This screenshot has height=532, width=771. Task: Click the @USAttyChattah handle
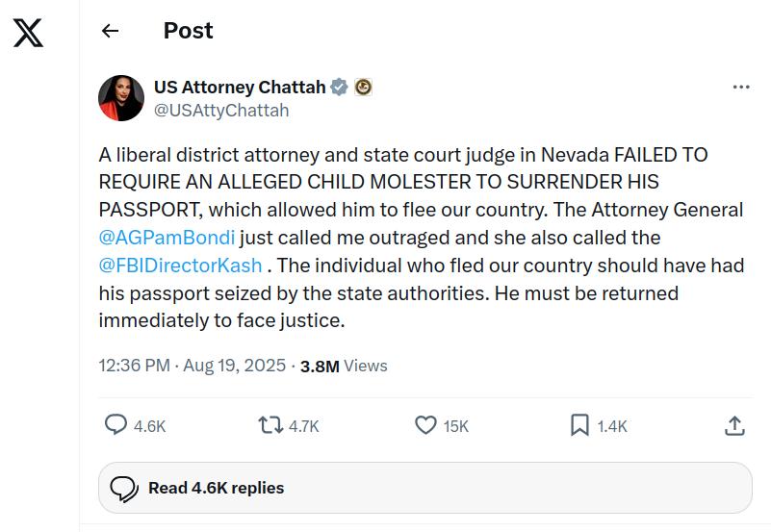click(221, 110)
